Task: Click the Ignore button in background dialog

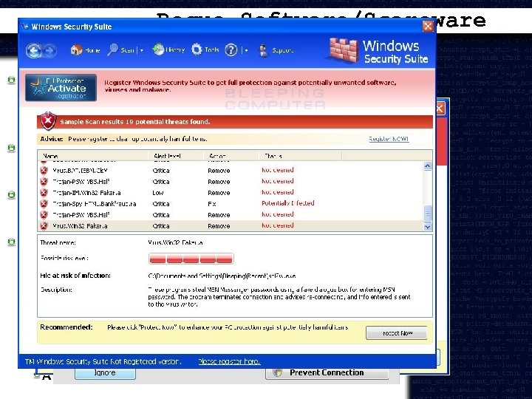Action: point(105,373)
